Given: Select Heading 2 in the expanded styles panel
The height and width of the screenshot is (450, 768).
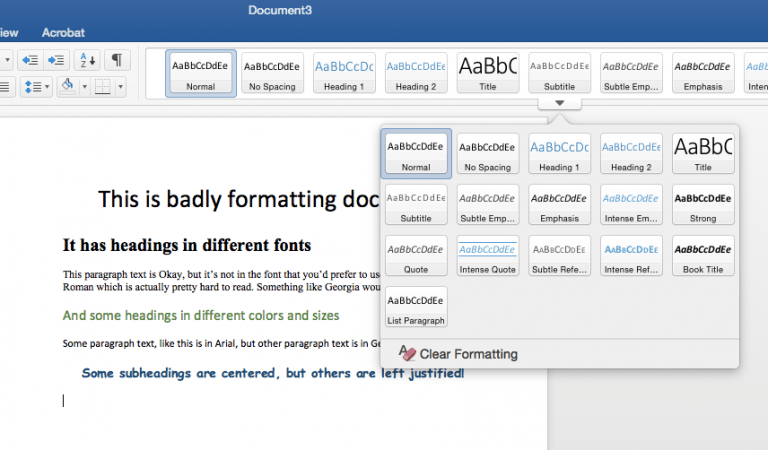Looking at the screenshot, I should (x=631, y=154).
